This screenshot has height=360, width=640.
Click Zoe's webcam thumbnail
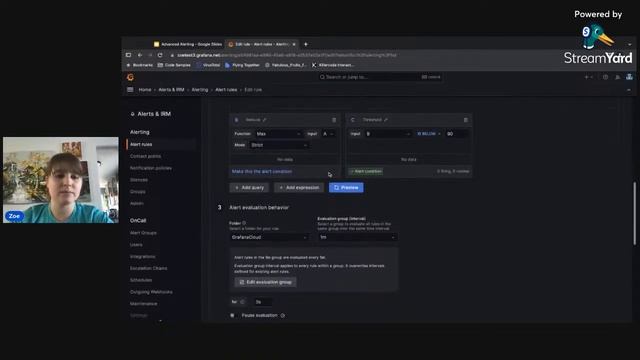coord(61,180)
